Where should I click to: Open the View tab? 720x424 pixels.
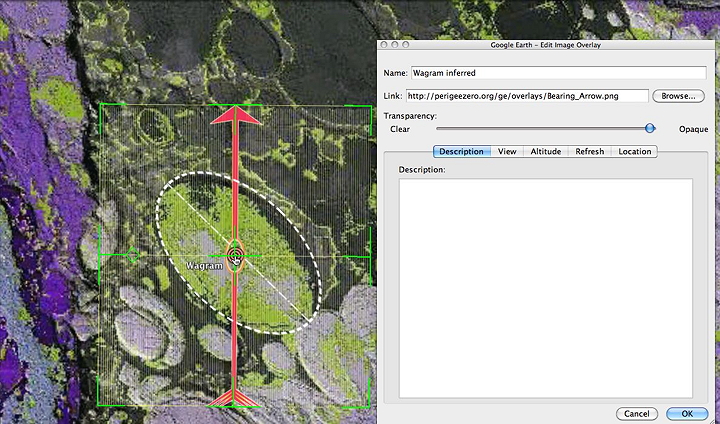pos(507,151)
